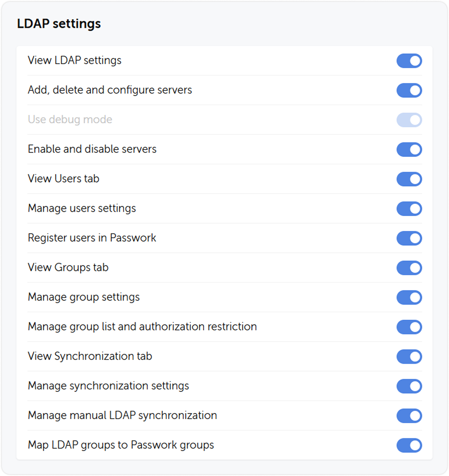Click the LDAP settings heading
The image size is (449, 476).
59,24
